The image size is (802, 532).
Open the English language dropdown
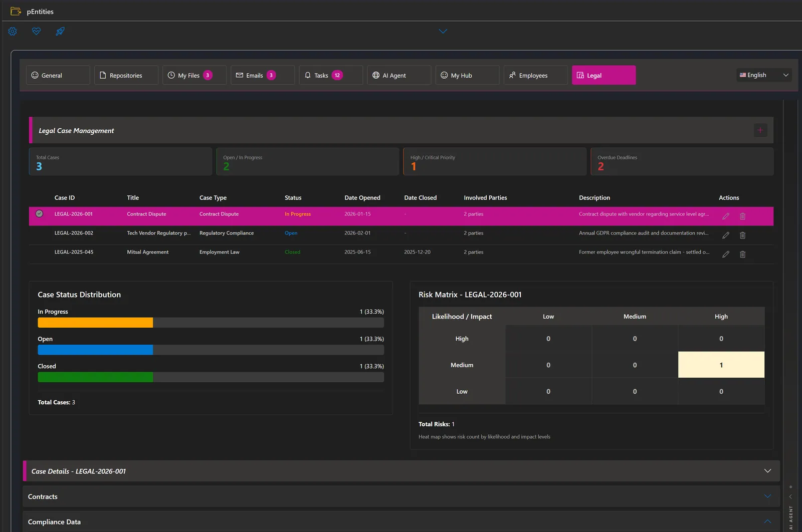coord(764,75)
